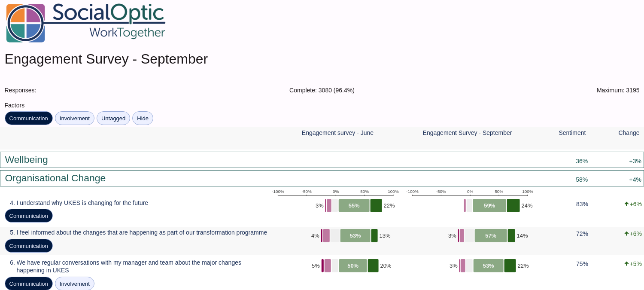Toggle the Involvement factor filter
Image resolution: width=644 pixels, height=290 pixels.
click(75, 118)
